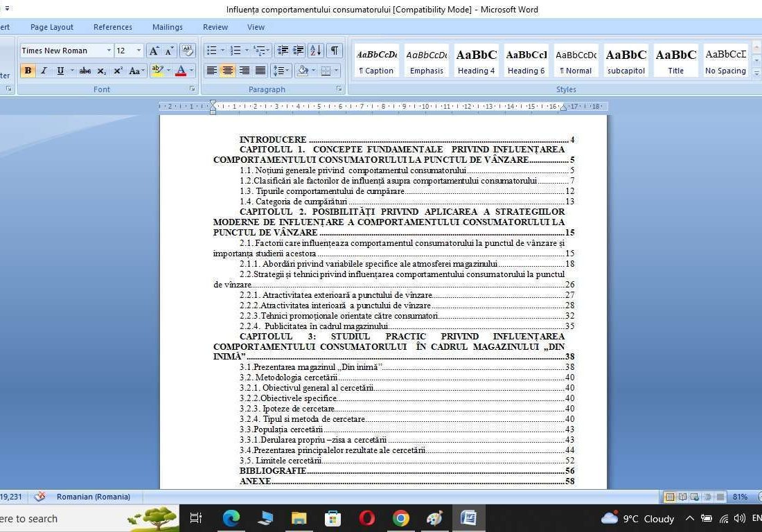Viewport: 762px width, 532px height.
Task: Click the Romanian (Romania) language indicator
Action: tap(93, 497)
